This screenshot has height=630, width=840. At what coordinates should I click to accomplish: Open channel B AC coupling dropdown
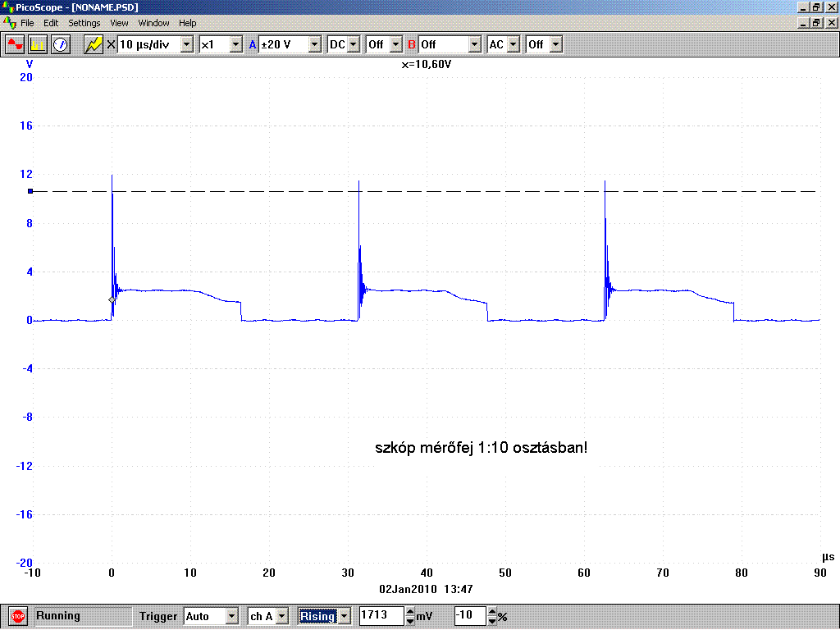click(x=514, y=44)
